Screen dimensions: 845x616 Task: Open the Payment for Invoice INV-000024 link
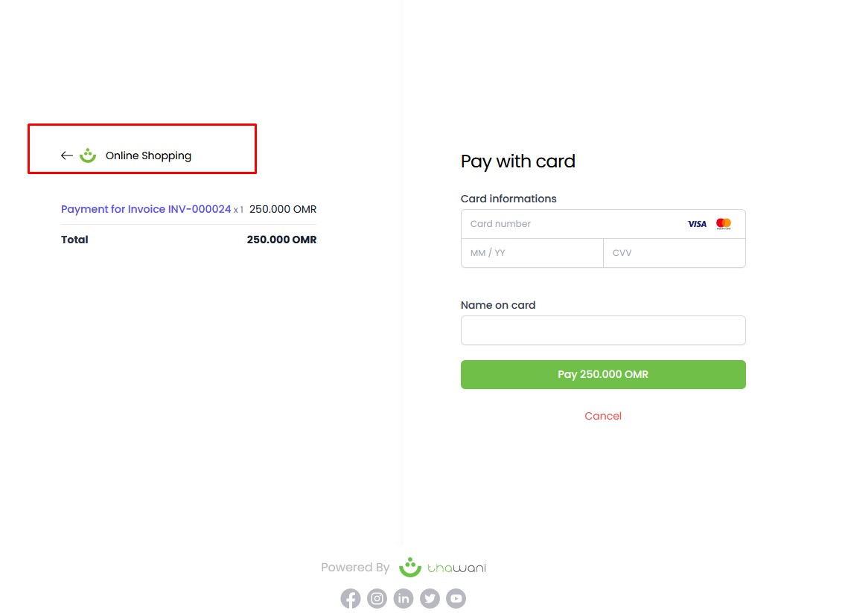click(146, 209)
